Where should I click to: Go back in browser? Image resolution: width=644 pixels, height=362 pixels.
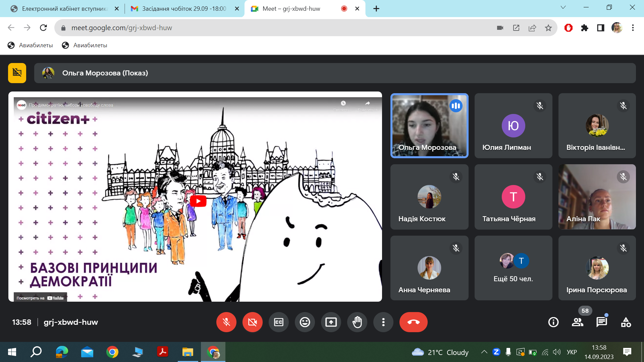click(11, 28)
